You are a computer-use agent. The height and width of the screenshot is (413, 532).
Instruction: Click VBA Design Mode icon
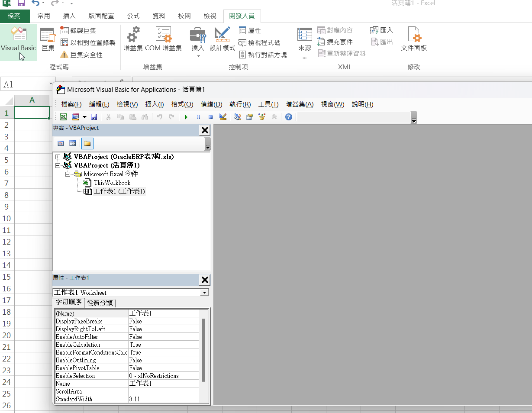(x=223, y=117)
